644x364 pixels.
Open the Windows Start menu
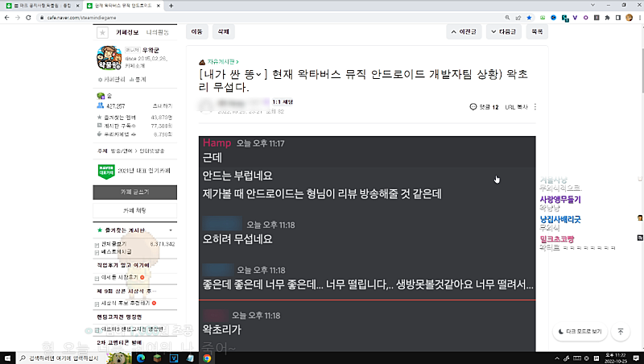tap(7, 358)
